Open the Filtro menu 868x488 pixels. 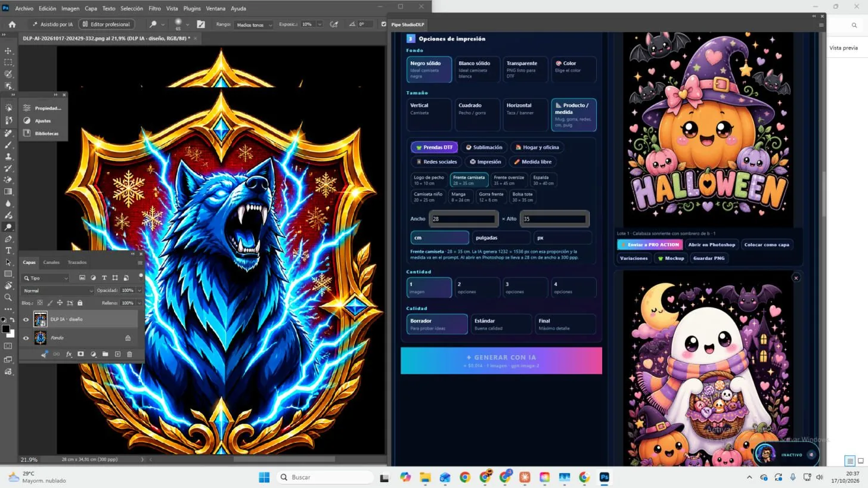154,8
